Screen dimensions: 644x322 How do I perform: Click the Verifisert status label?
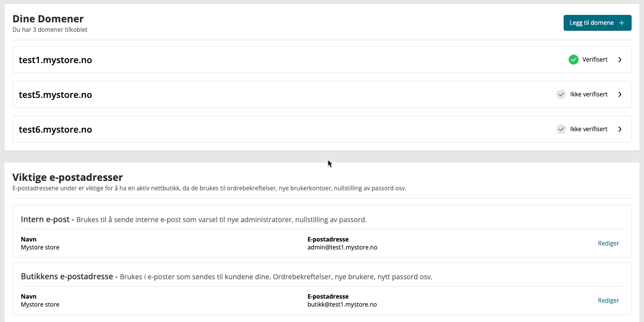coord(595,60)
